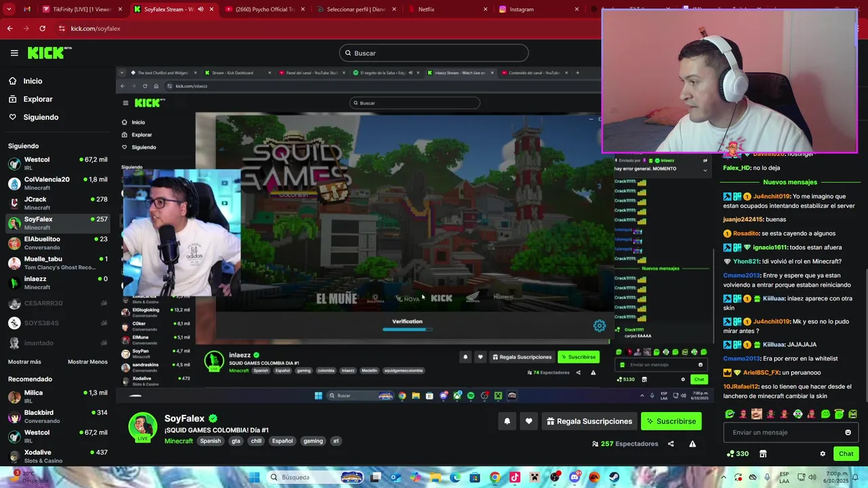Open inlaezz channel in sidebar

click(58, 283)
